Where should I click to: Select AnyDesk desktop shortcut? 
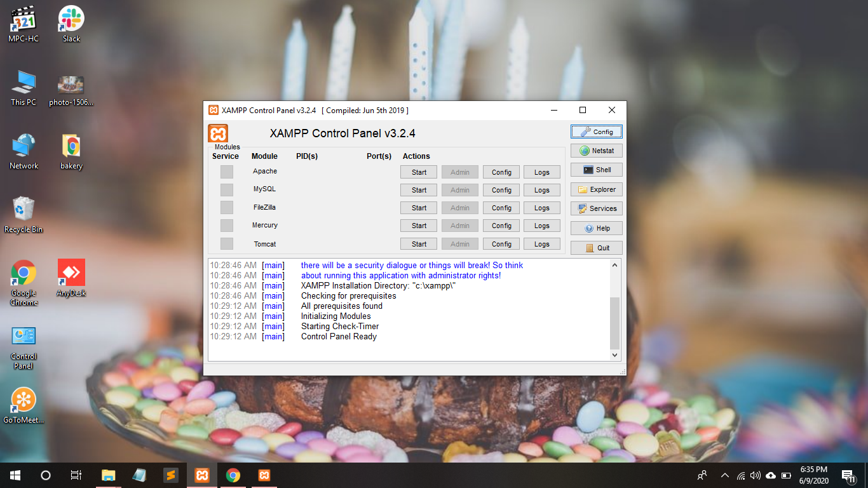pos(71,278)
